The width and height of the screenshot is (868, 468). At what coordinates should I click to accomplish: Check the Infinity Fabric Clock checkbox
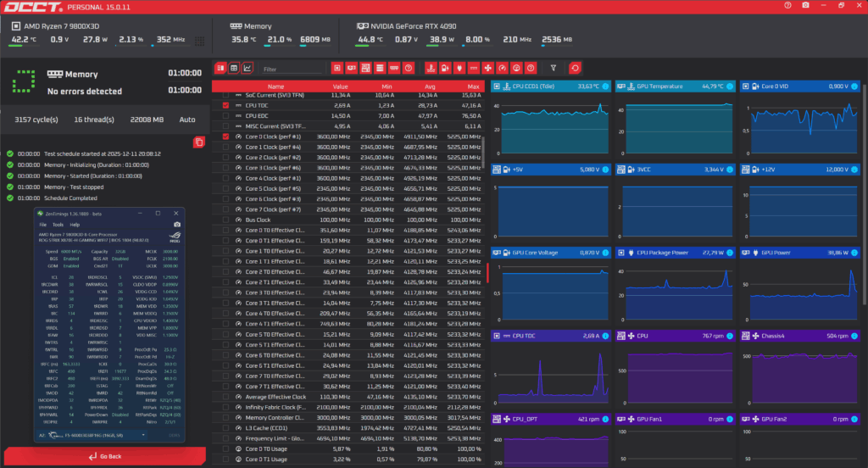click(x=225, y=407)
